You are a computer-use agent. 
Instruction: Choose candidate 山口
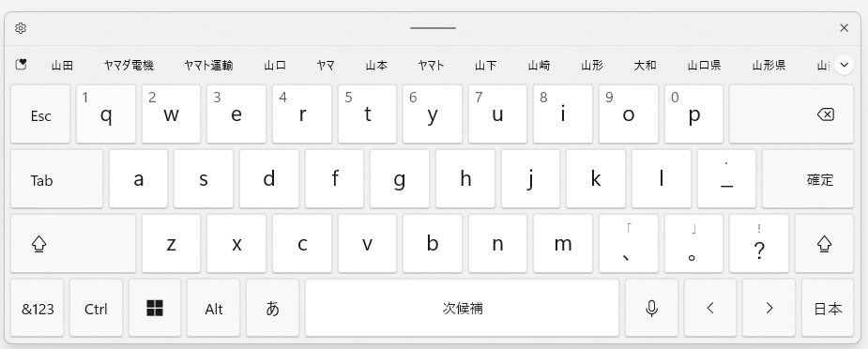click(x=275, y=66)
